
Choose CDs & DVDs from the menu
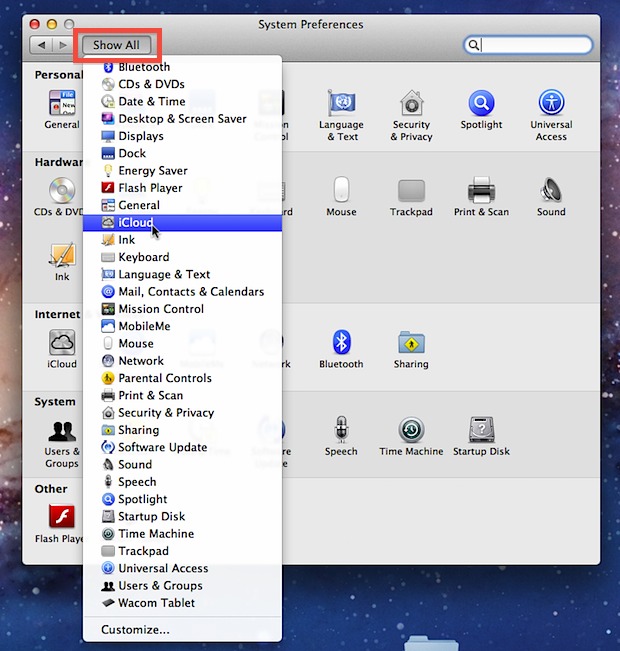pyautogui.click(x=183, y=84)
